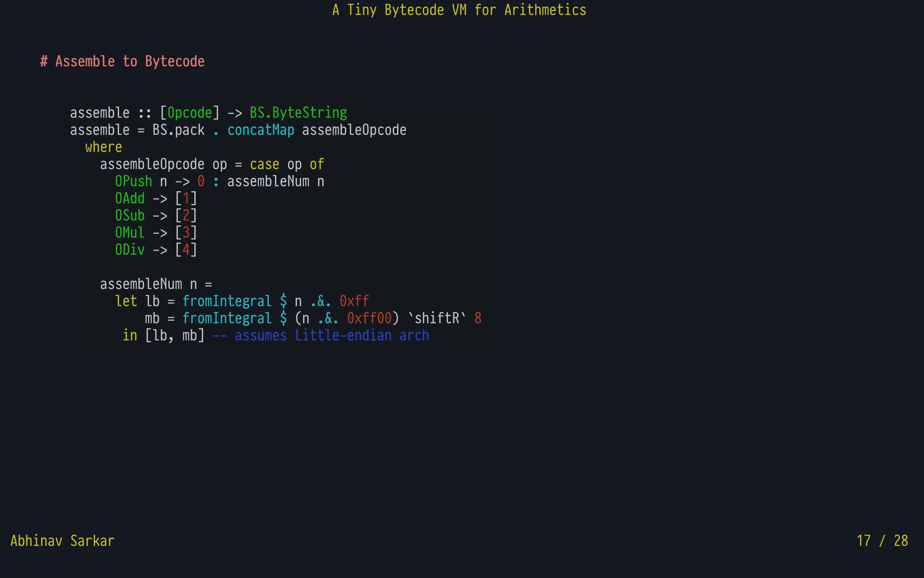Click the [Opcode] type in signature
Screen dimensions: 924x578
click(190, 113)
